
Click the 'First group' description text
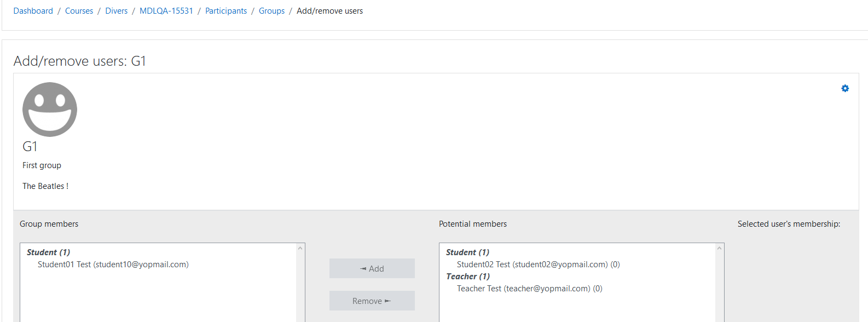click(x=42, y=165)
